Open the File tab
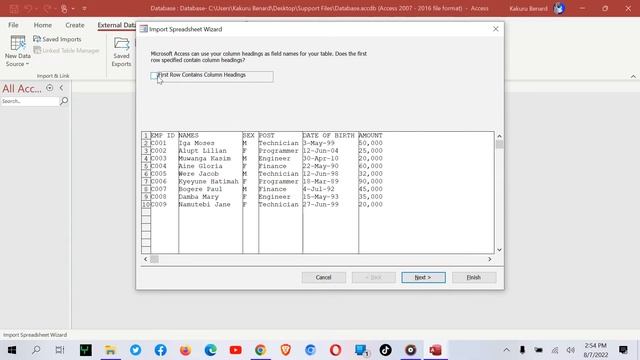 13,25
